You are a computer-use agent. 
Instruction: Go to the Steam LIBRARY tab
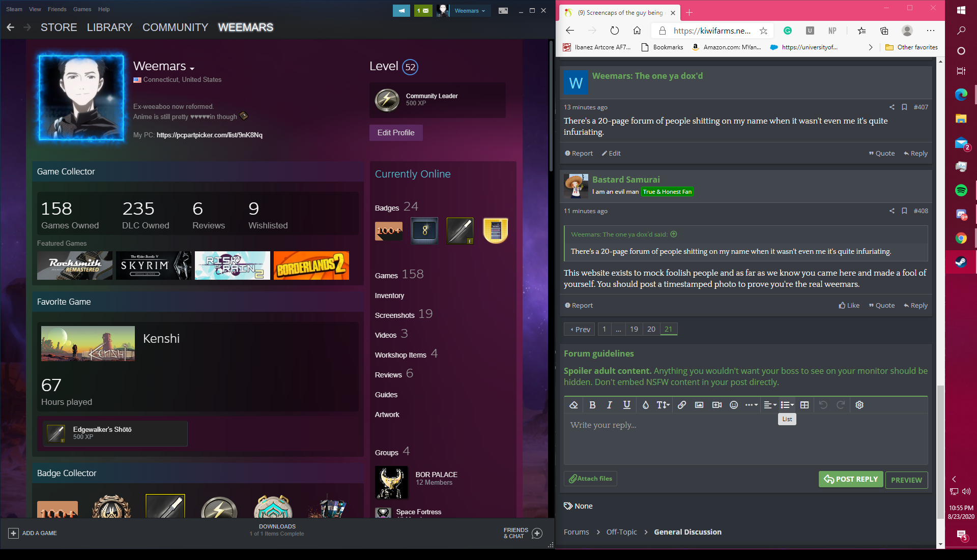(x=109, y=27)
